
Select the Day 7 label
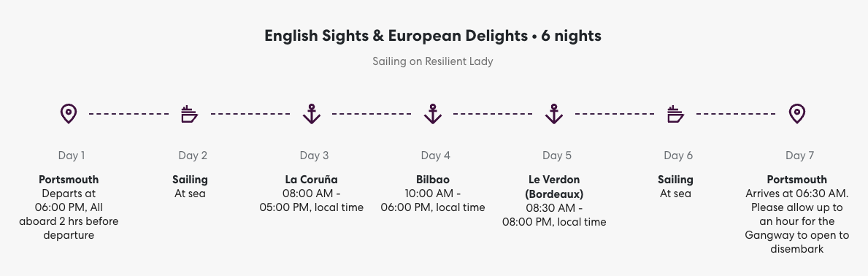click(x=800, y=156)
